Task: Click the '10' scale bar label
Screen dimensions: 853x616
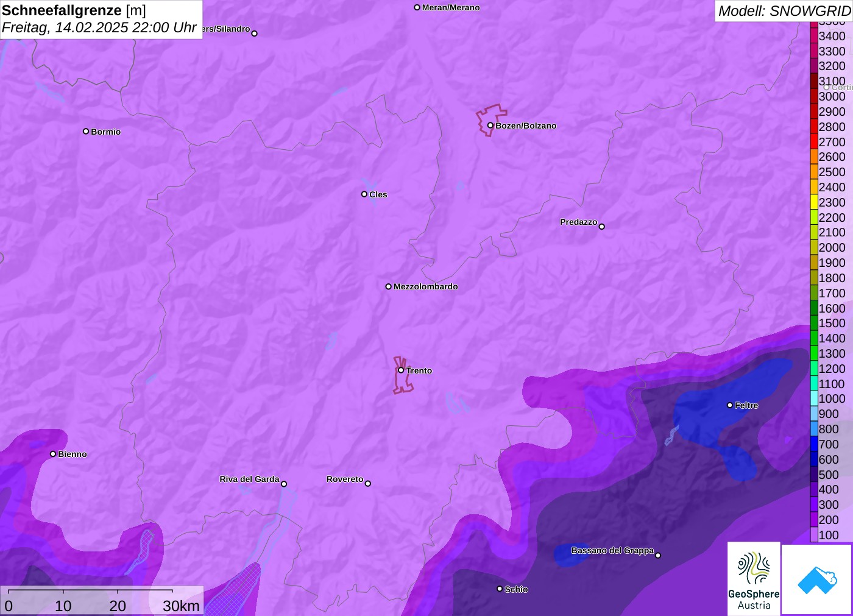Action: 63,606
